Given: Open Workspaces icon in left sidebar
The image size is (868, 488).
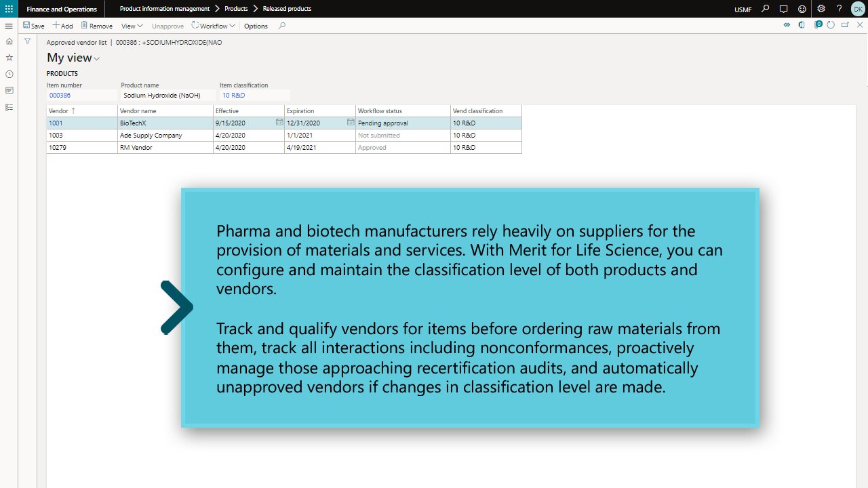Looking at the screenshot, I should click(x=9, y=90).
